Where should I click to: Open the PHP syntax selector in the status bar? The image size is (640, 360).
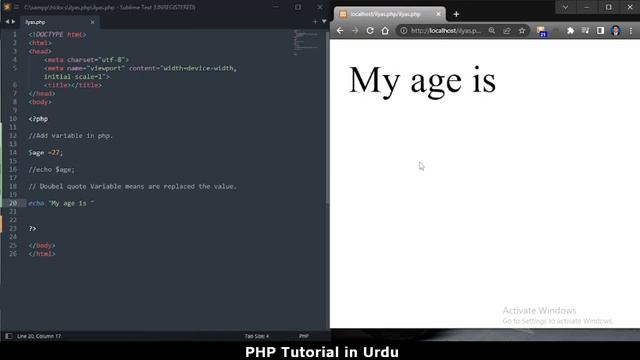304,336
